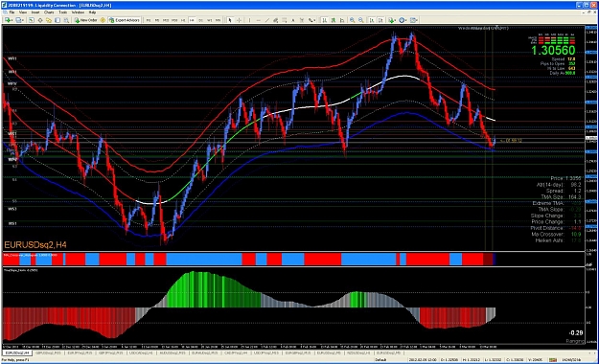Open the Terminal panel icon
This screenshot has width=599, height=364.
click(58, 20)
